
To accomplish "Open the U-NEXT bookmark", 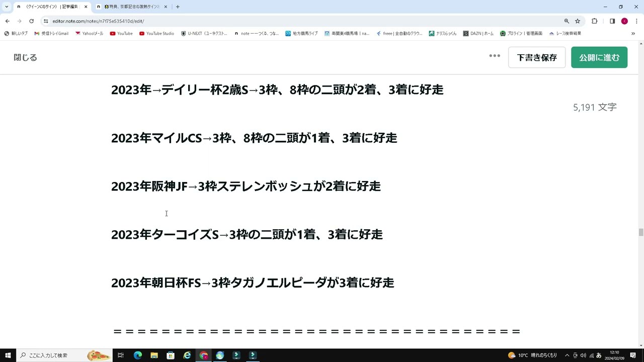I will pos(204,33).
